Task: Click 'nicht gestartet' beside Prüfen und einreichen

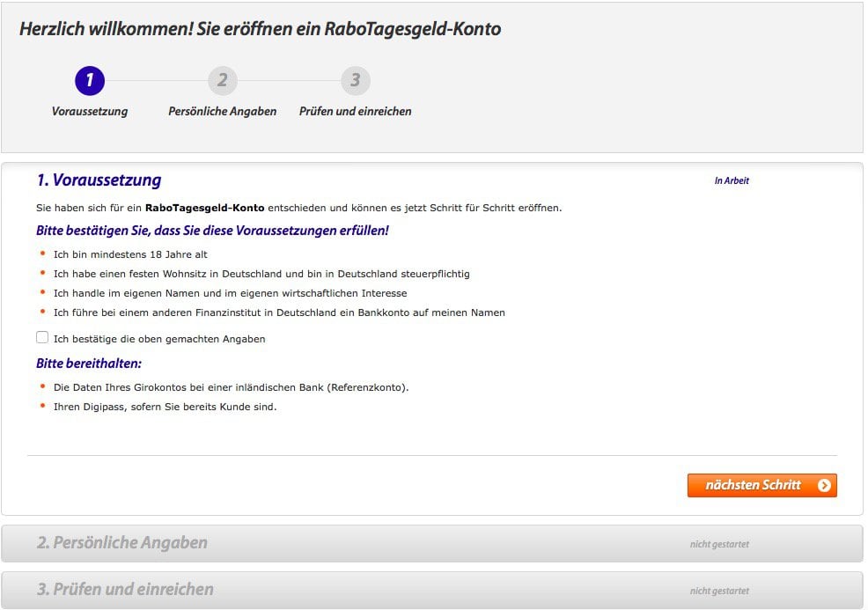Action: click(719, 591)
